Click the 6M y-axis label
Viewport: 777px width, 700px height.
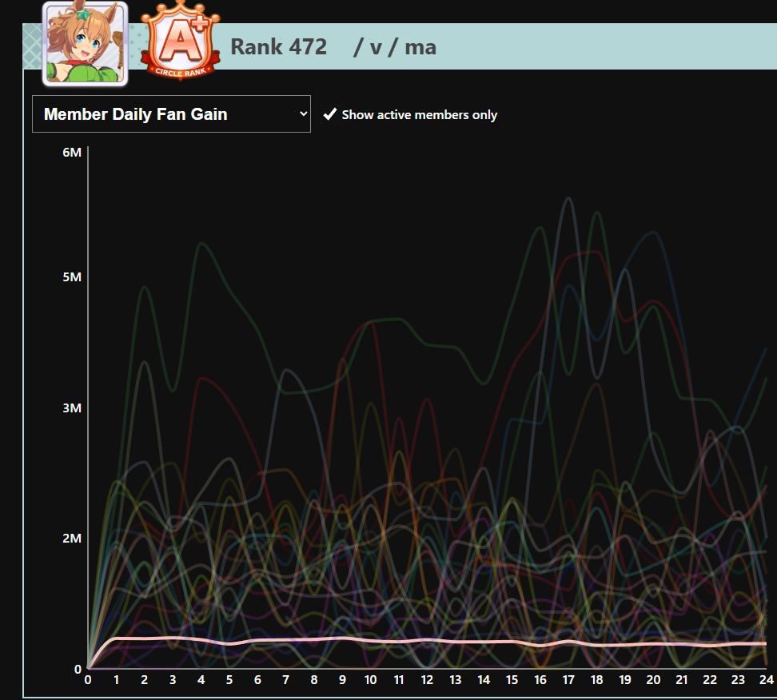(72, 153)
